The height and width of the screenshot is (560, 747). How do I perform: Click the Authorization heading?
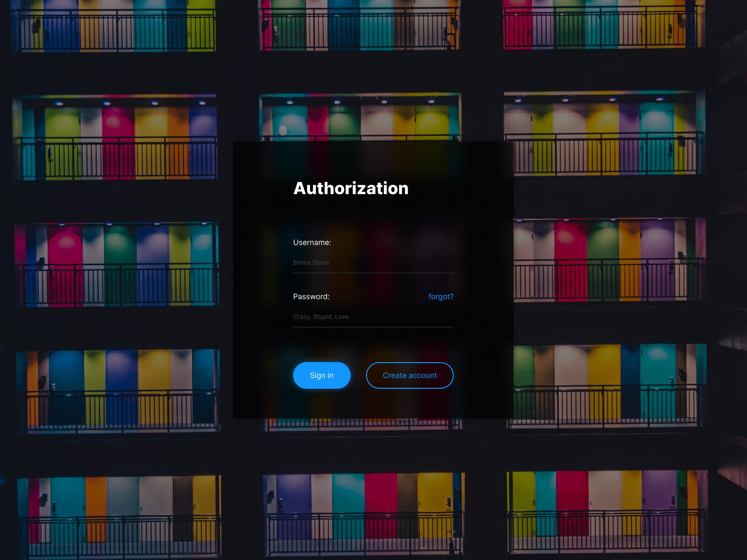(x=351, y=189)
